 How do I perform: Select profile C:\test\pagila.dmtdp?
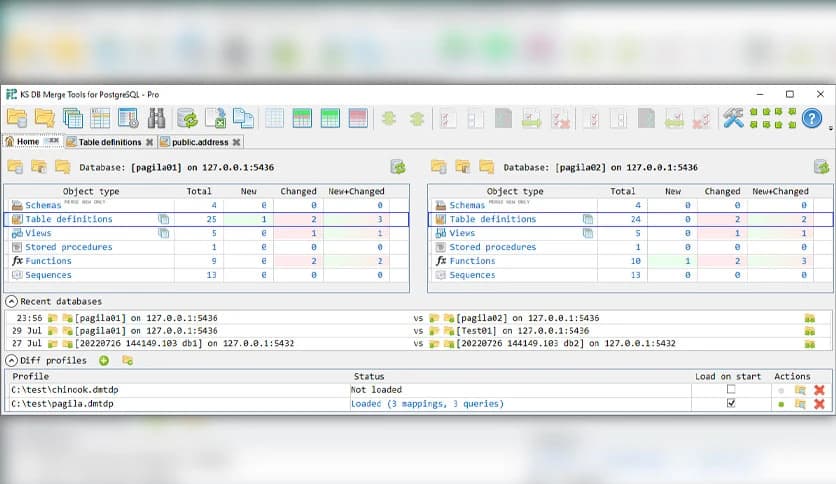click(62, 404)
